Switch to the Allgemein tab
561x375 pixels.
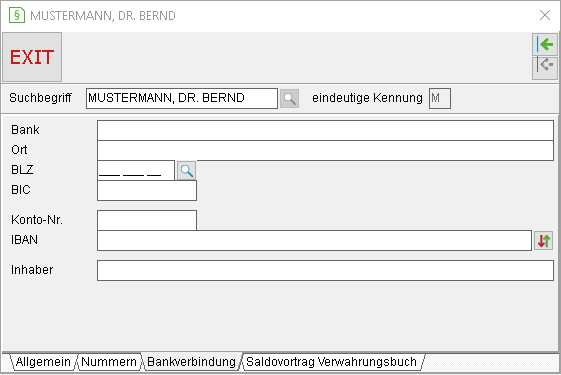[43, 362]
